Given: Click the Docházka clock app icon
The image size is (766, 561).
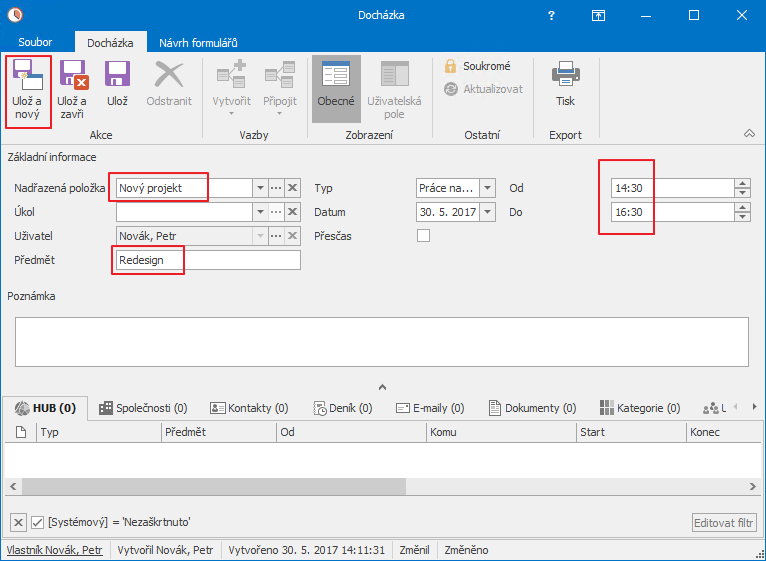Looking at the screenshot, I should click(x=15, y=15).
